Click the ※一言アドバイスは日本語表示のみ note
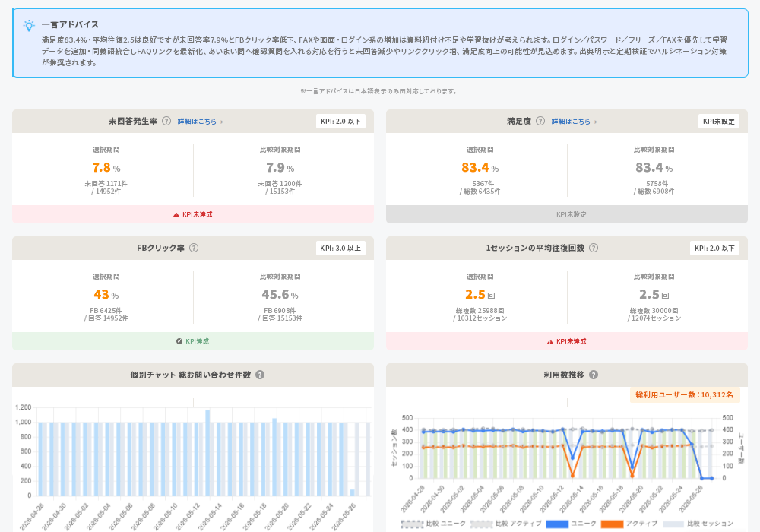Screen dimensions: 760x532 378,91
